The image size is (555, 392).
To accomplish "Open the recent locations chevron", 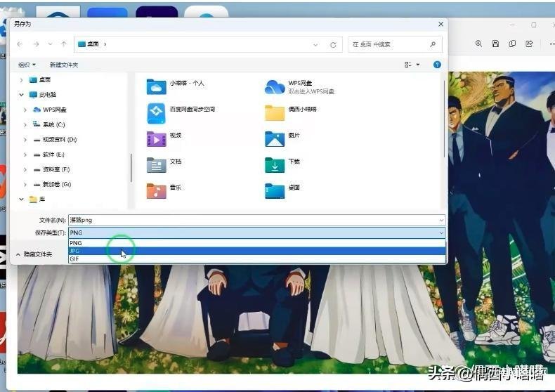I will [51, 44].
